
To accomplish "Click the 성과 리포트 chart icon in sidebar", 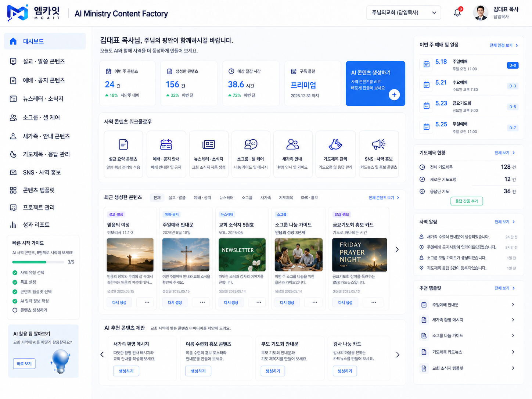I will [13, 224].
